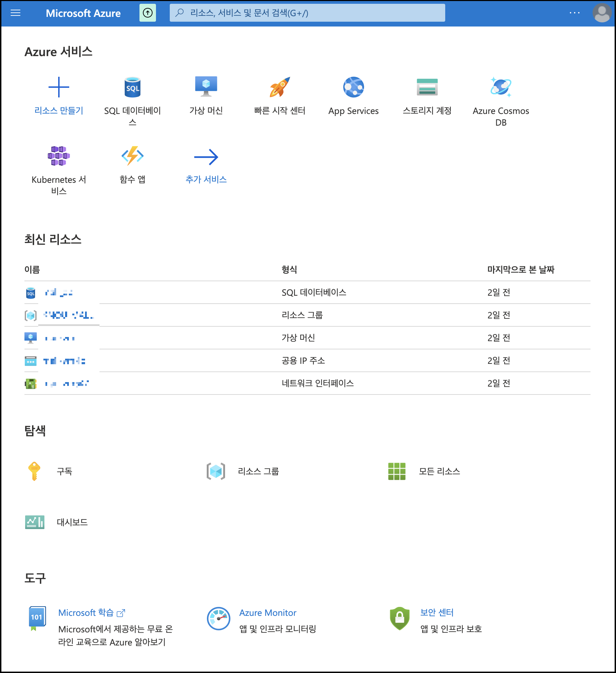Open the SQL 데이터베이스 service icon
616x673 pixels.
(133, 87)
